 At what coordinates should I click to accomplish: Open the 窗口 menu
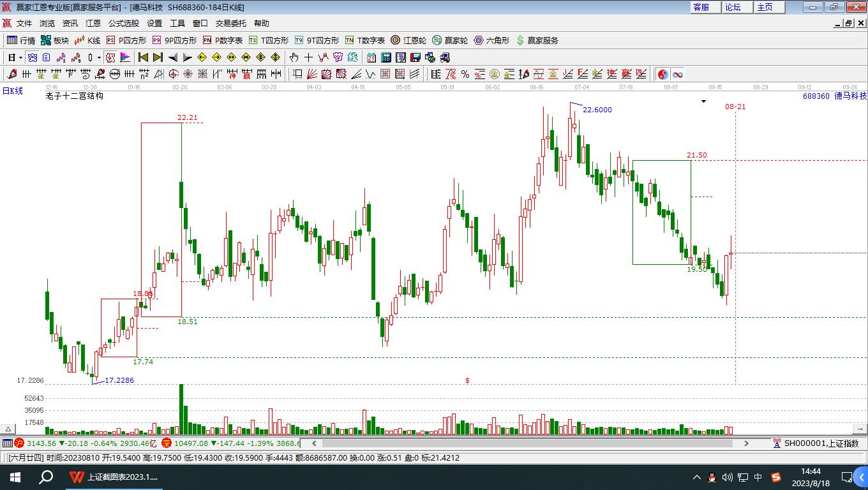tap(200, 24)
